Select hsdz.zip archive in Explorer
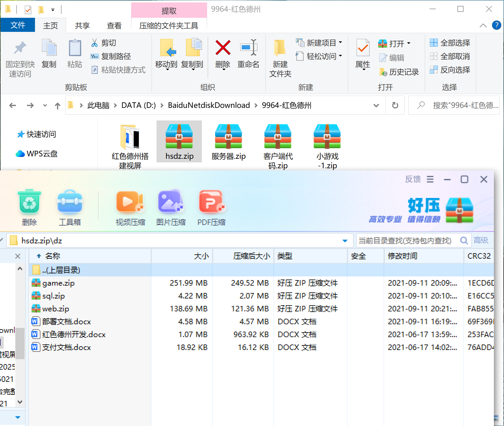This screenshot has width=504, height=426. tap(179, 142)
